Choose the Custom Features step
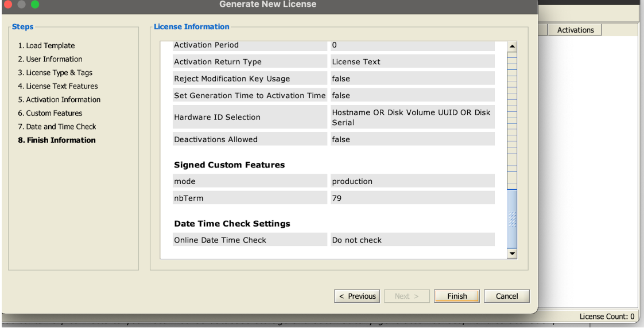 click(50, 113)
